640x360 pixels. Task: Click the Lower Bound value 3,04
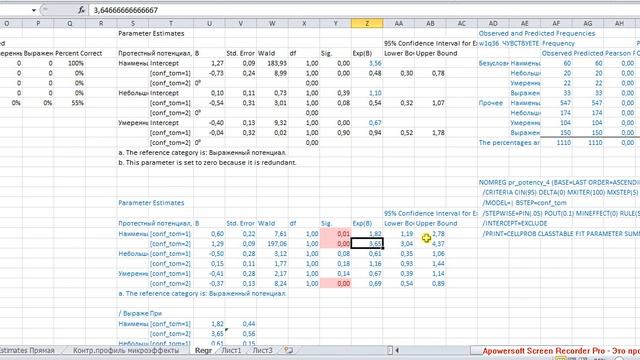click(407, 244)
